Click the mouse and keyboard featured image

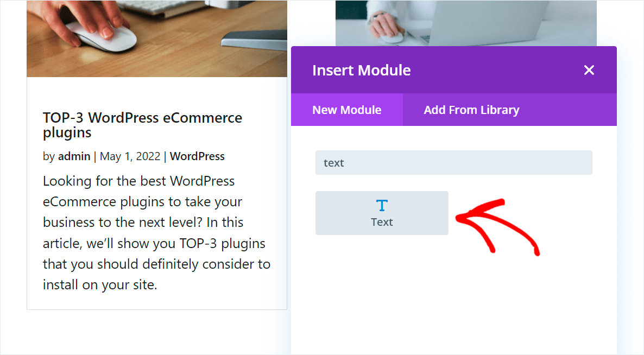click(x=156, y=38)
